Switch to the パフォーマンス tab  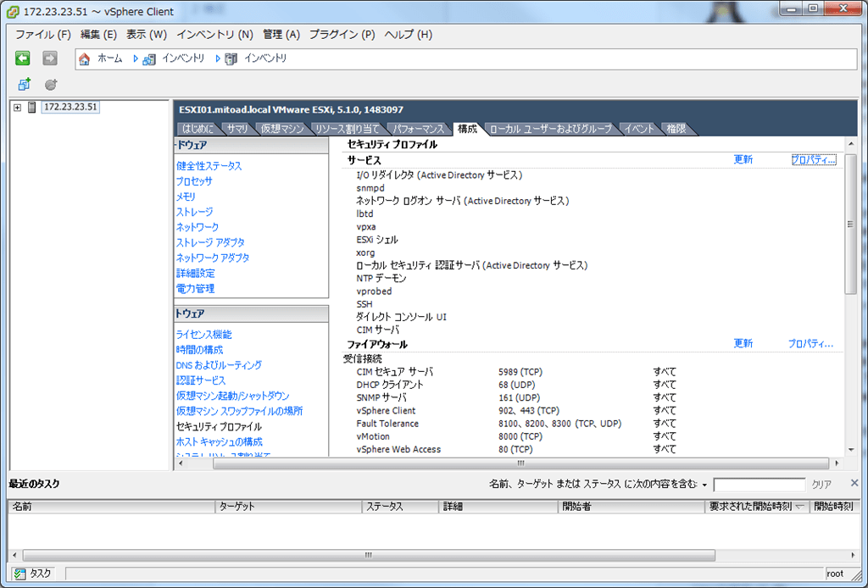pos(419,129)
